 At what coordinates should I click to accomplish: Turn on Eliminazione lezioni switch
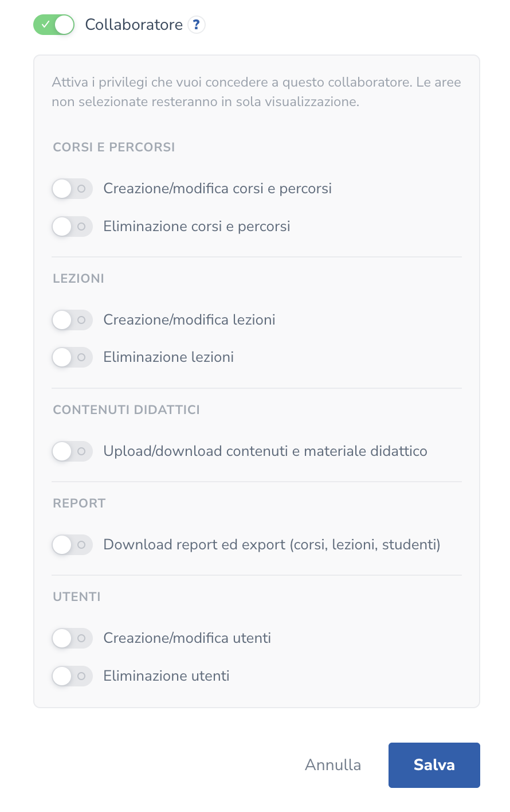[72, 358]
